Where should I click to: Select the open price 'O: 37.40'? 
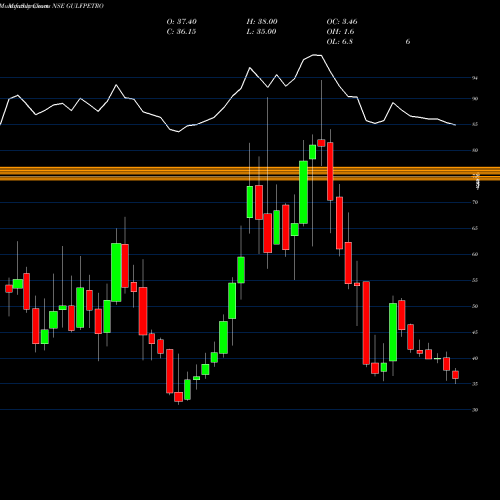click(x=182, y=22)
